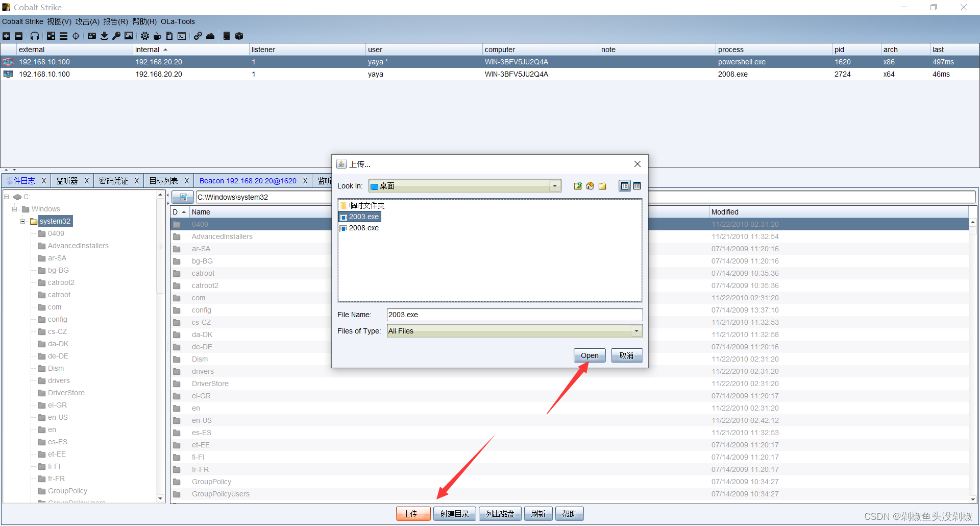Screen dimensions: 980x526
Task: Create new folder in upload dialog
Action: [x=602, y=186]
